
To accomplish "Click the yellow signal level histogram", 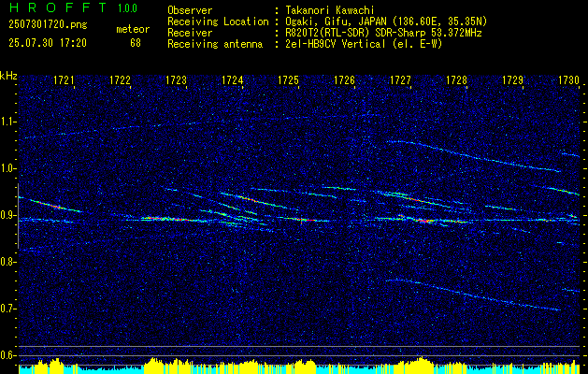I will [x=299, y=366].
